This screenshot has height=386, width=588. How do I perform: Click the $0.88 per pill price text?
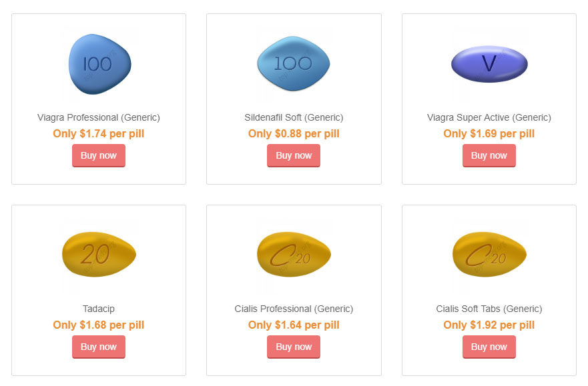click(294, 133)
